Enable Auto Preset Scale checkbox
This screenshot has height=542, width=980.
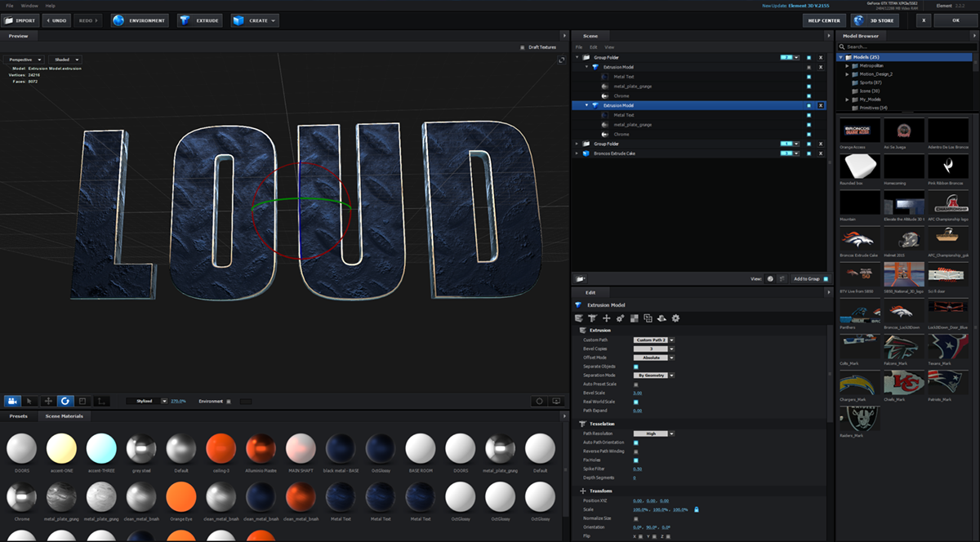(636, 384)
